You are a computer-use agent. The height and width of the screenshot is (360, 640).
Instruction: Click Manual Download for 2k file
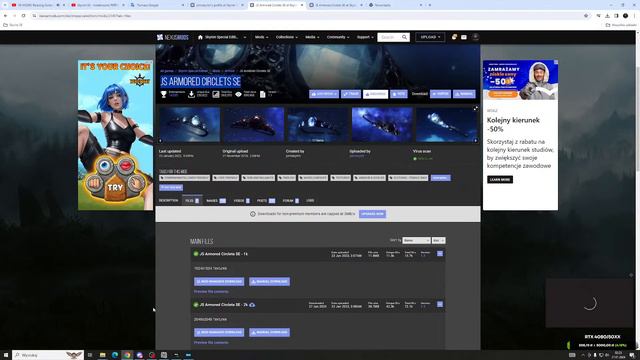point(270,332)
